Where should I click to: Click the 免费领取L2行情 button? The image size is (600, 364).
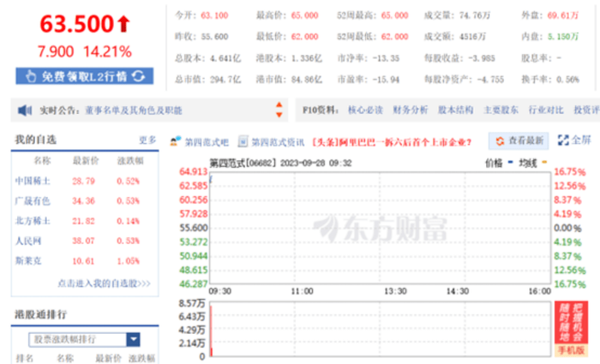pos(84,76)
